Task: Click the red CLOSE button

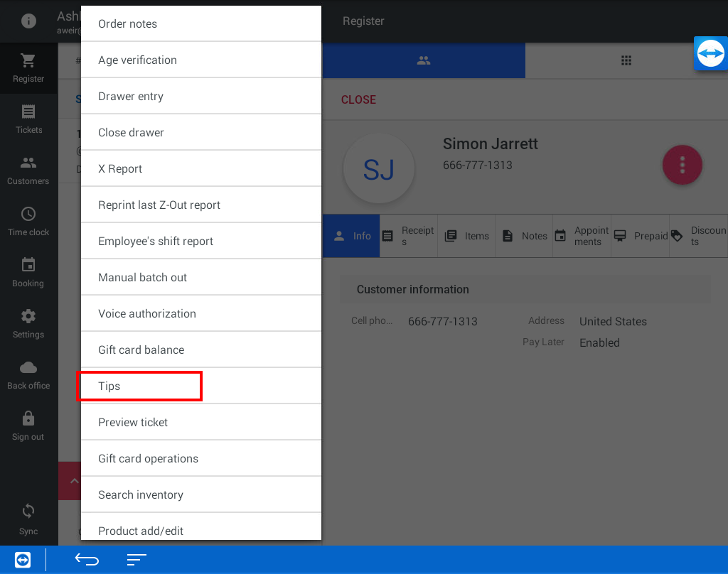Action: click(x=358, y=99)
